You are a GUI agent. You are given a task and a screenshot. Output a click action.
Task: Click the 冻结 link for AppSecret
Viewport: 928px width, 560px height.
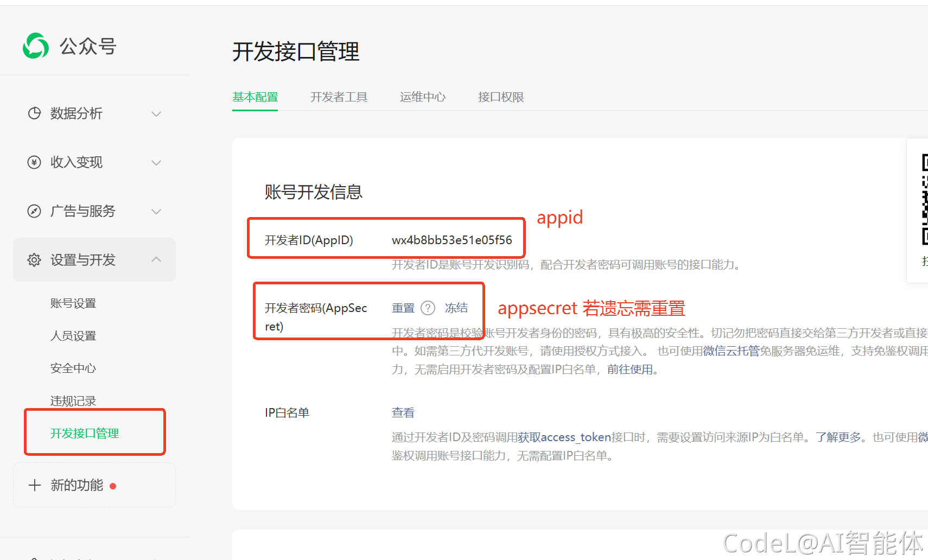tap(456, 308)
